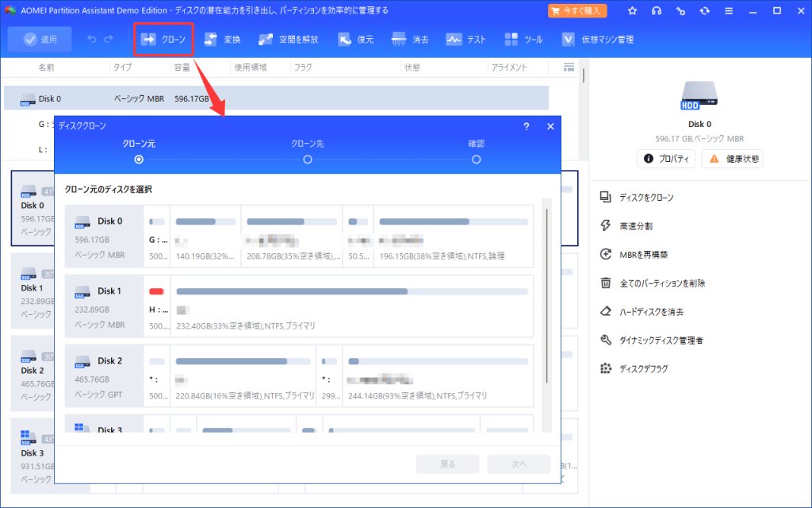Click the 戻る back button
The image size is (812, 508).
447,464
